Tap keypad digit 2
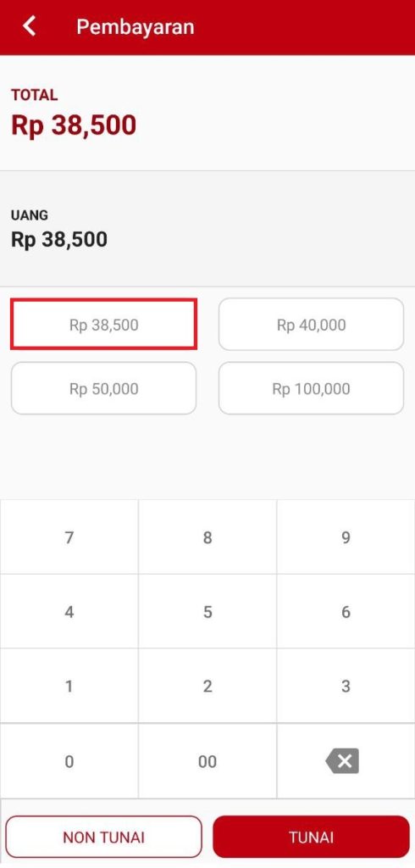The height and width of the screenshot is (868, 415). pyautogui.click(x=207, y=686)
